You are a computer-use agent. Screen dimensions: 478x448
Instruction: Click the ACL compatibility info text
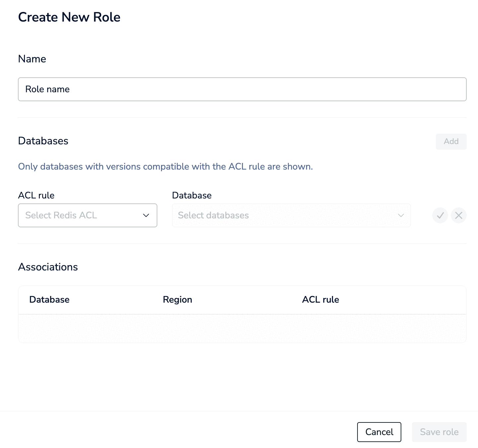click(165, 166)
